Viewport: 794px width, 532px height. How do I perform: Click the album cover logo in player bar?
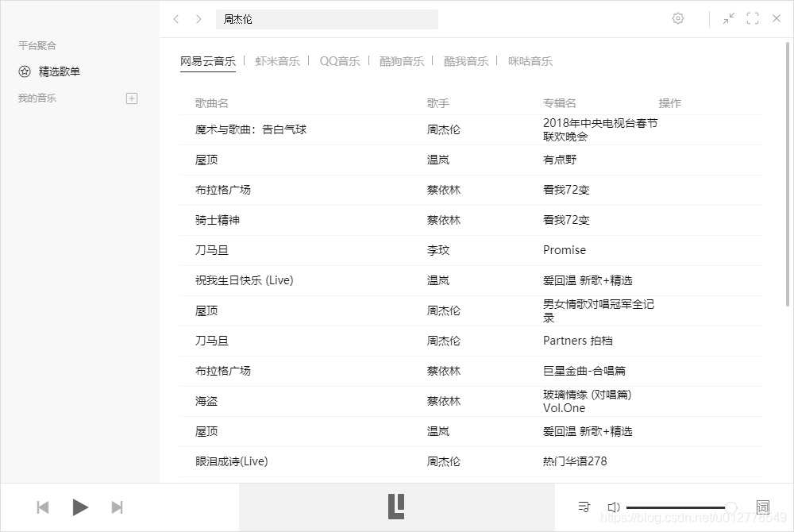pos(396,507)
